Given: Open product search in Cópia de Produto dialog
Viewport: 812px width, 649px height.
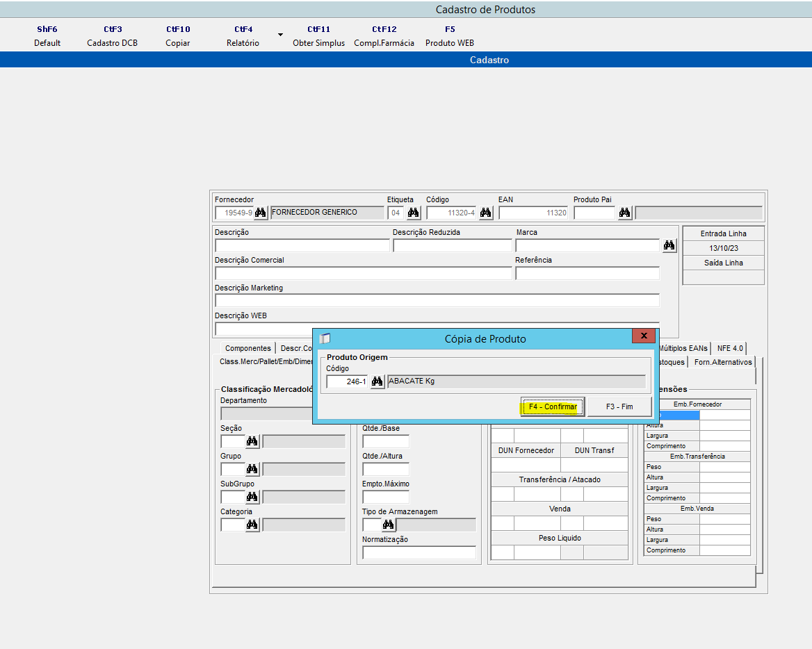Looking at the screenshot, I should point(376,381).
